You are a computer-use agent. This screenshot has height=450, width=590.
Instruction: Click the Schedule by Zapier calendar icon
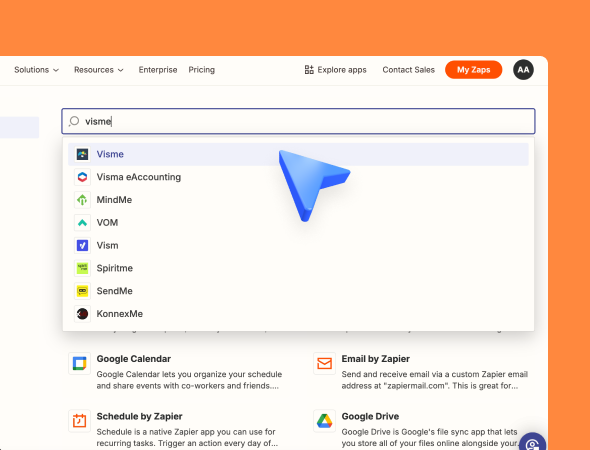coord(79,421)
